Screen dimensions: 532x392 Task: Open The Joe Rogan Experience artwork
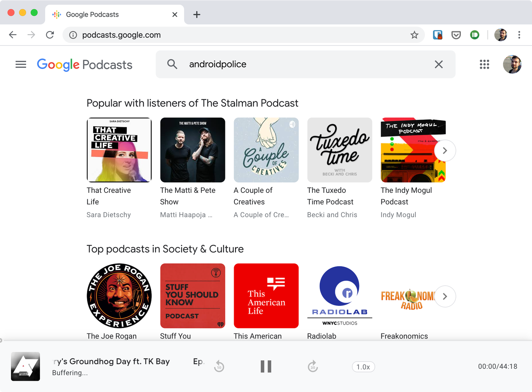coord(119,296)
